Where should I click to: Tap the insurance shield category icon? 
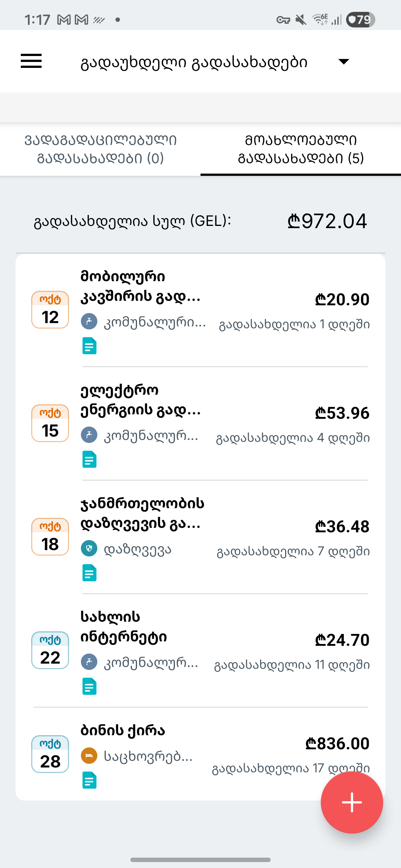pyautogui.click(x=89, y=548)
